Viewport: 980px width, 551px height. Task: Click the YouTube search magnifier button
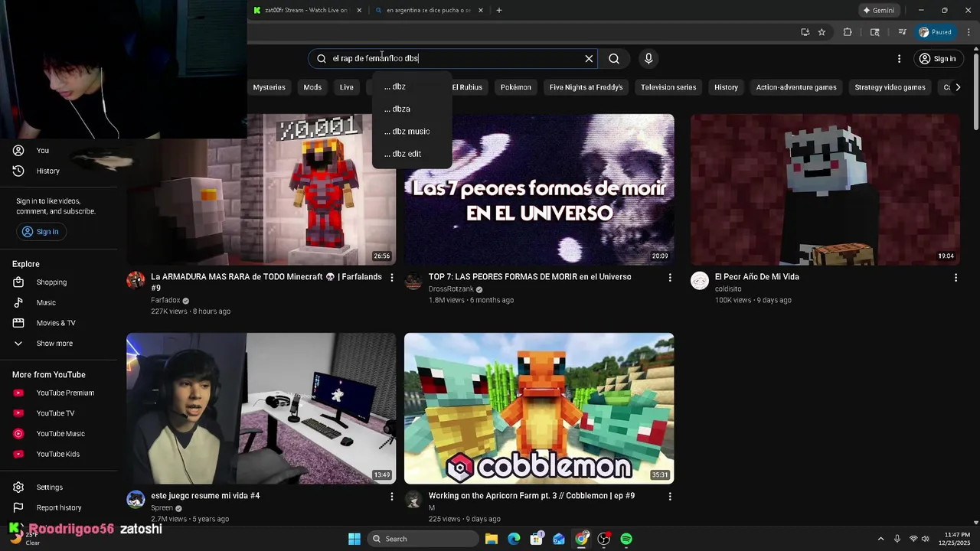click(614, 59)
